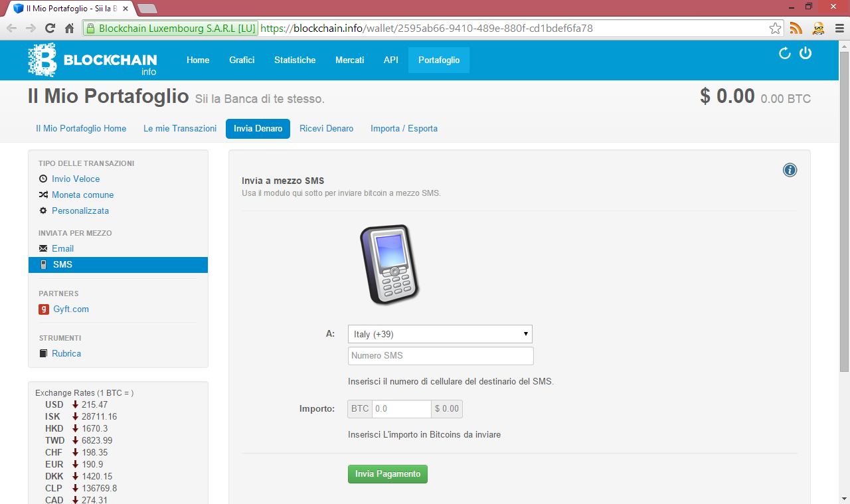850x504 pixels.
Task: Click the BTC amount input field
Action: pos(402,409)
